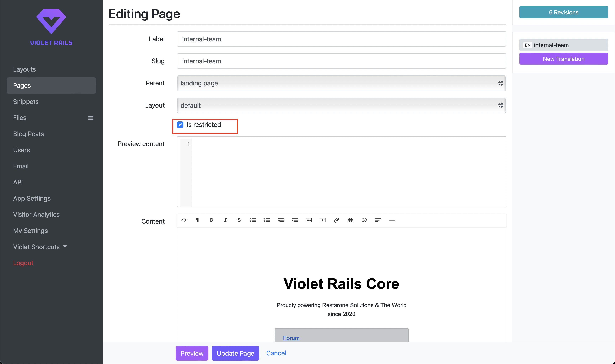Attach a file with the paperclip icon

tap(337, 220)
